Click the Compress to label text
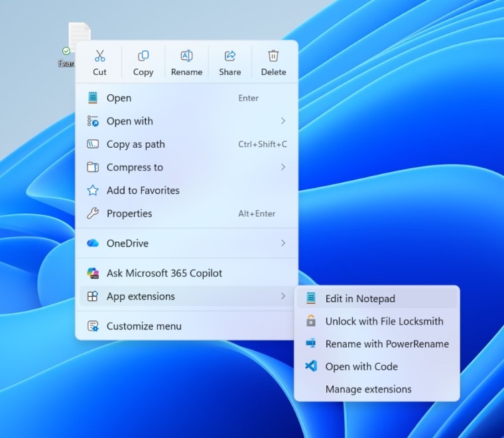The image size is (504, 438). [x=135, y=168]
